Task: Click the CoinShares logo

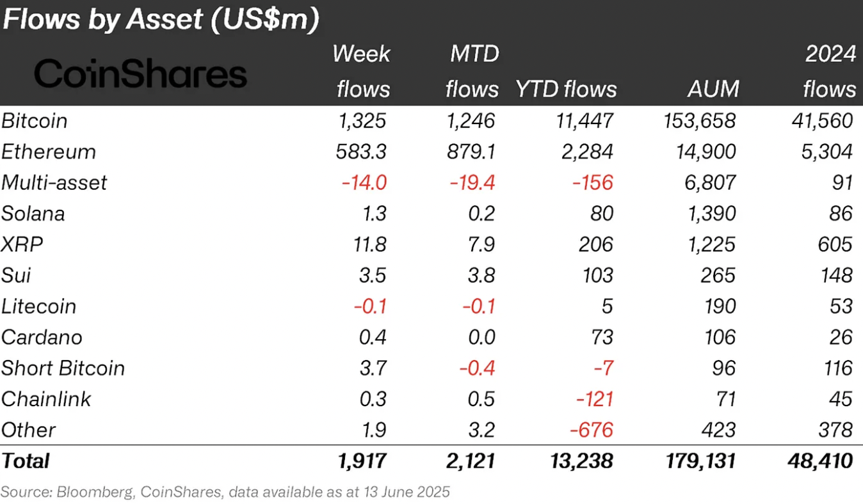Action: tap(140, 75)
